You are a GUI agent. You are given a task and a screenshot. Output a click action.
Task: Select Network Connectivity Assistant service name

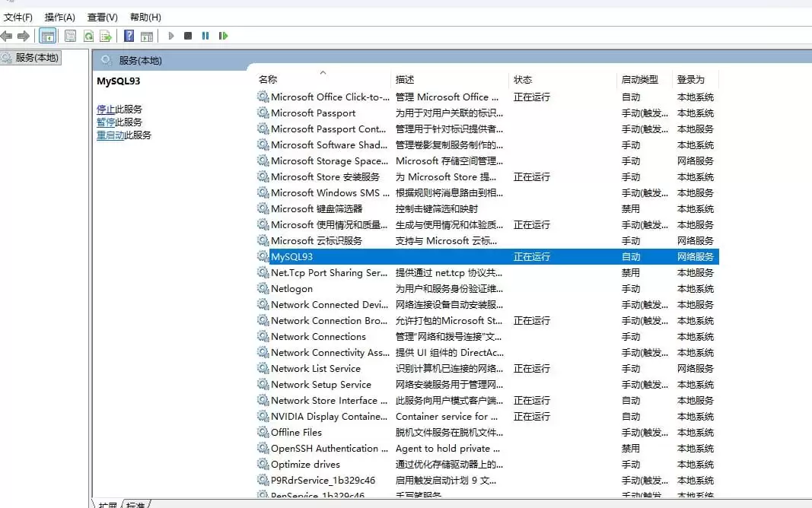pyautogui.click(x=330, y=352)
